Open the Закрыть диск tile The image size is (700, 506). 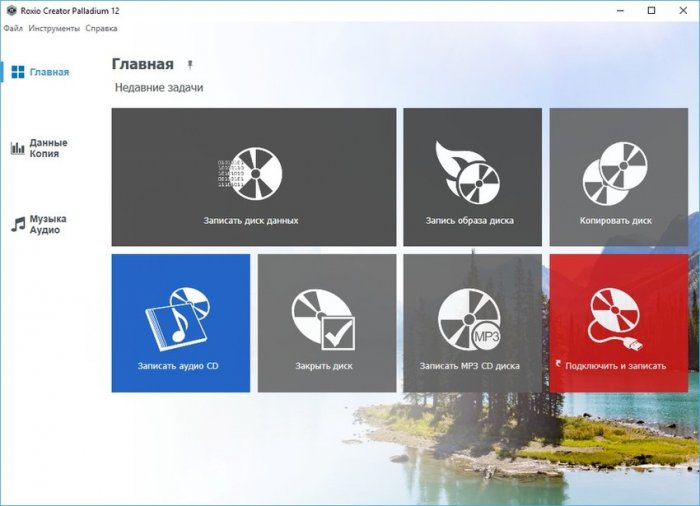tap(327, 323)
